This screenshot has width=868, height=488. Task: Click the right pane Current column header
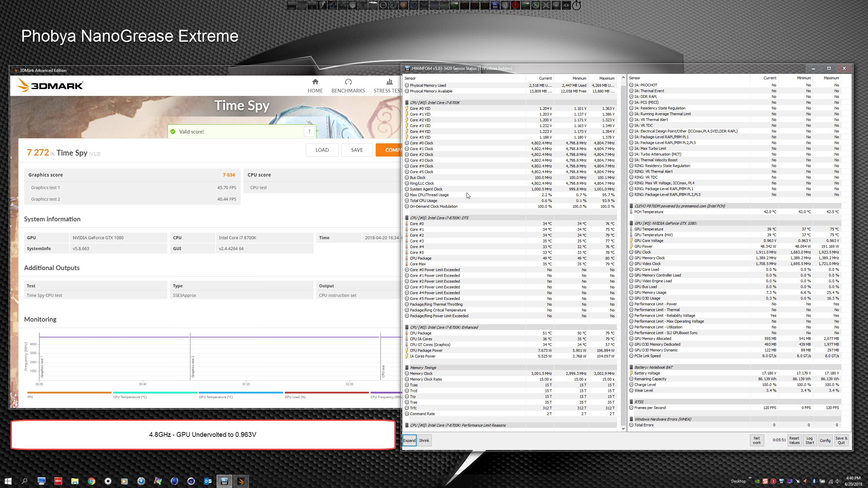point(764,78)
